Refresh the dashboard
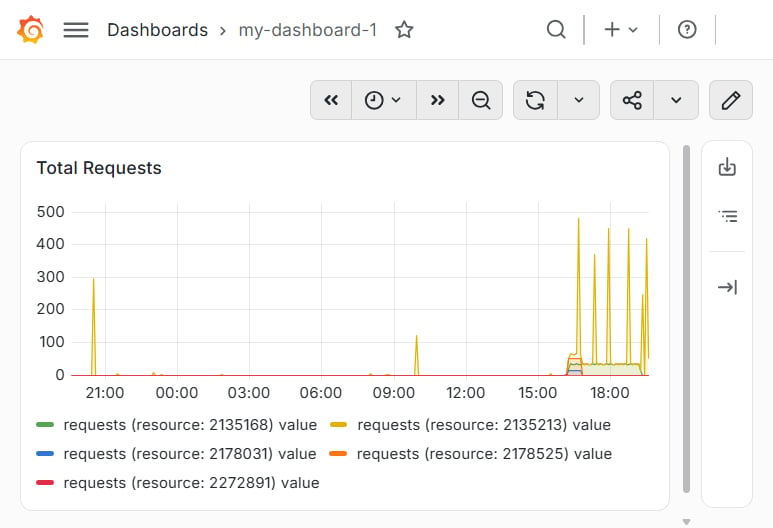Viewport: 773px width, 528px height. tap(535, 100)
